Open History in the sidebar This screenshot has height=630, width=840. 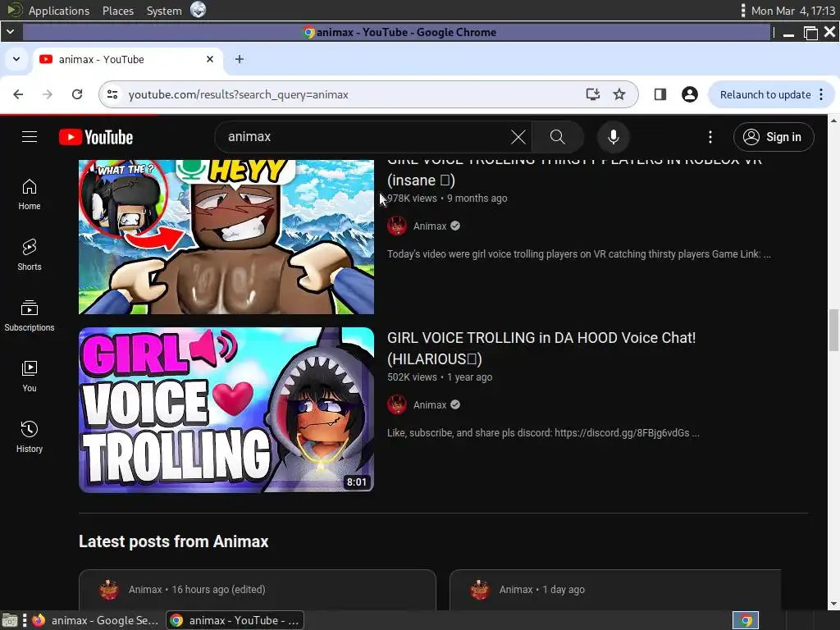(x=30, y=437)
